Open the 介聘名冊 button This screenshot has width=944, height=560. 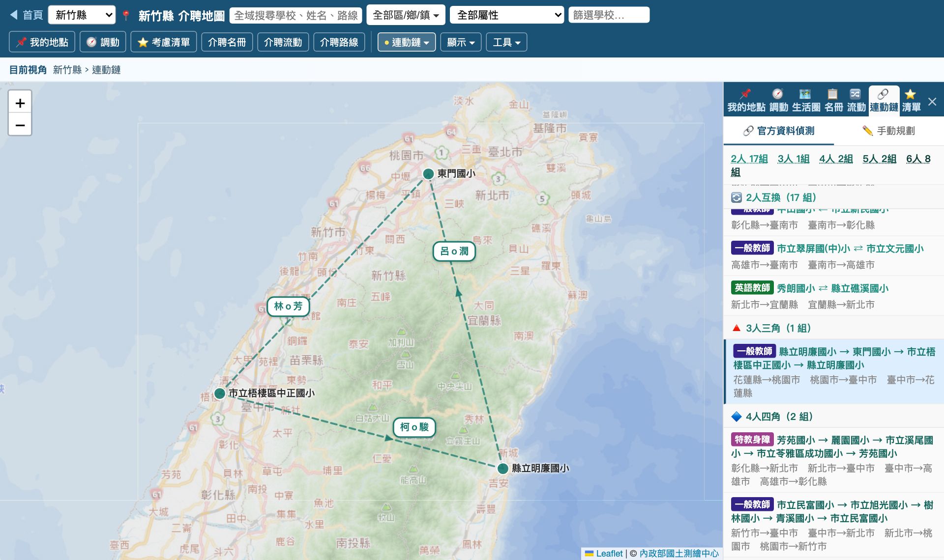click(x=227, y=42)
